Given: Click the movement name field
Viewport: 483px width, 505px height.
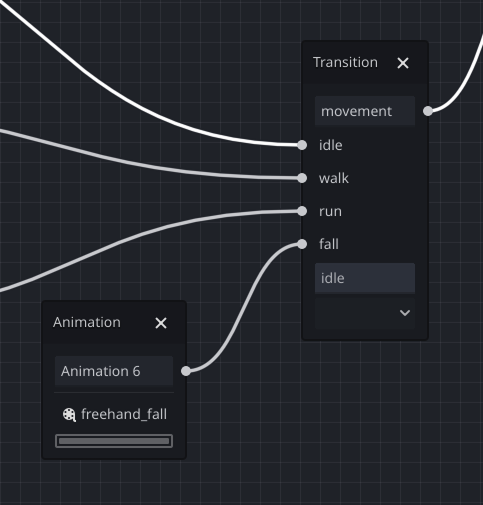Looking at the screenshot, I should tap(365, 111).
